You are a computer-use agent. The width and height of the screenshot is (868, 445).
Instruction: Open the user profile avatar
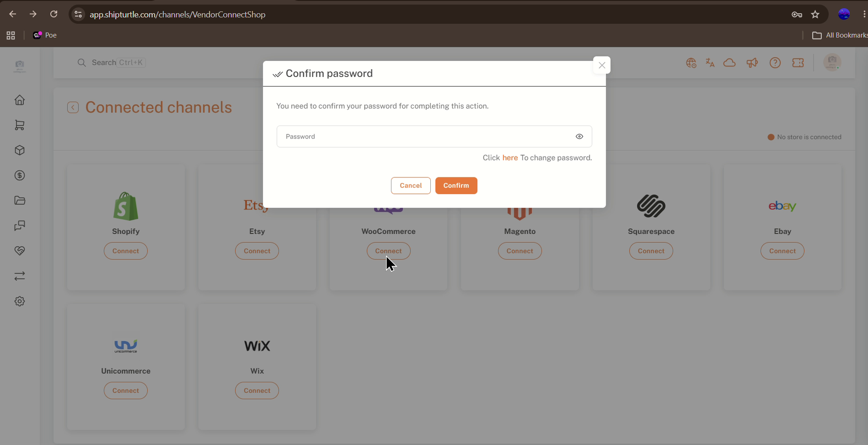(x=832, y=62)
